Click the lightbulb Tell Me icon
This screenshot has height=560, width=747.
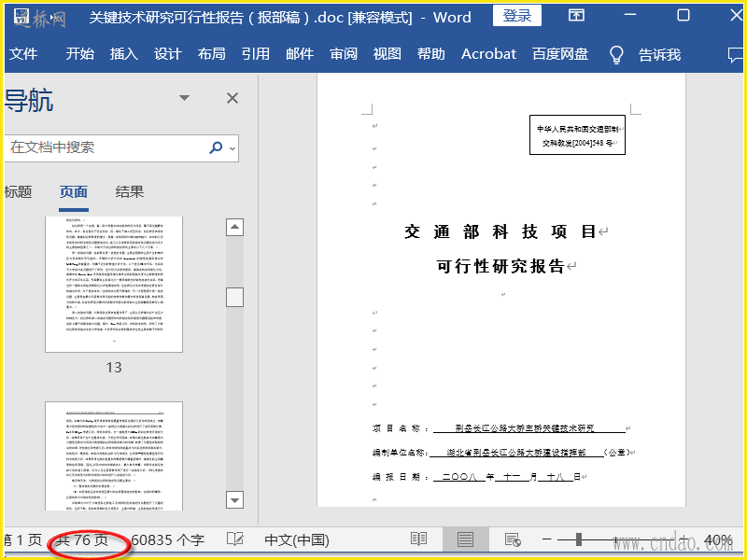(616, 55)
